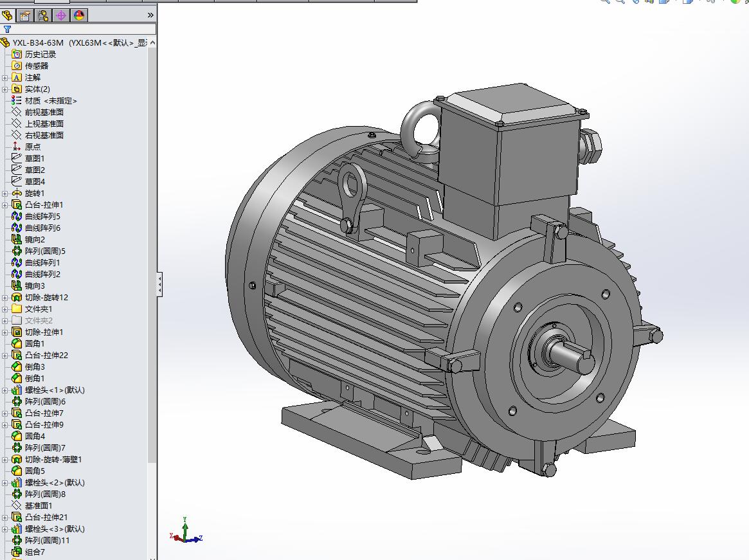Click the 前视基准面 plane icon
Image resolution: width=749 pixels, height=560 pixels.
pos(17,112)
